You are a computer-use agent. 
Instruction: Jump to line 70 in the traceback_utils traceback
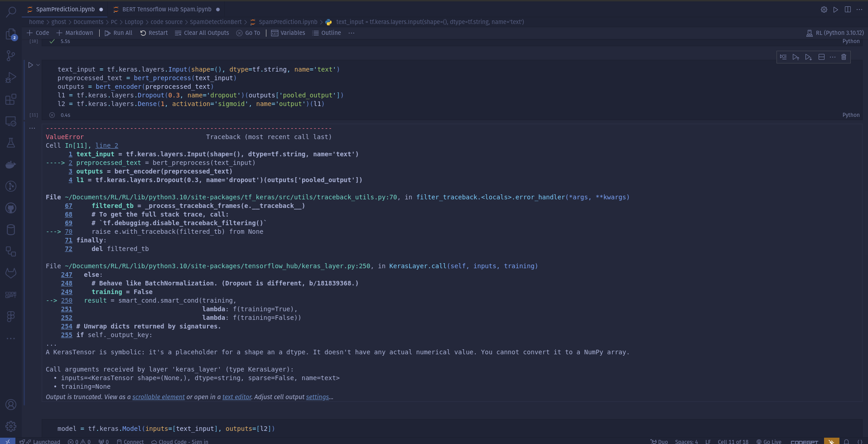coord(68,232)
